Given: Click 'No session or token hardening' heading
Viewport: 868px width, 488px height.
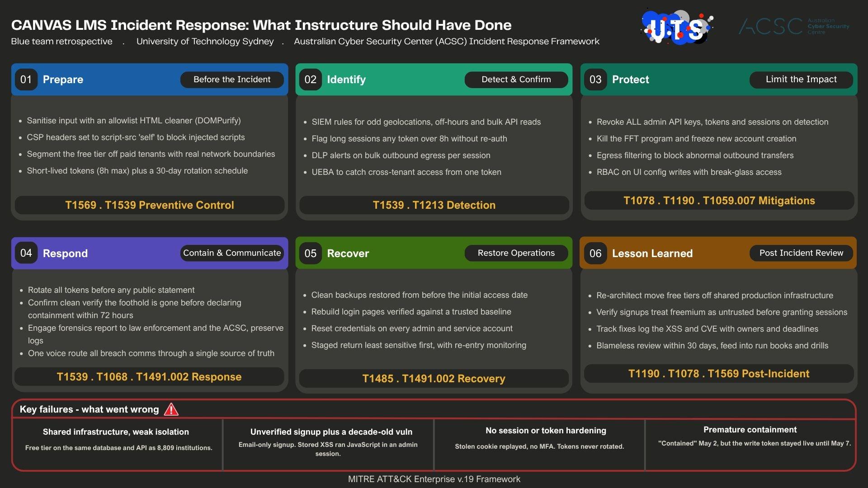Looking at the screenshot, I should click(546, 431).
